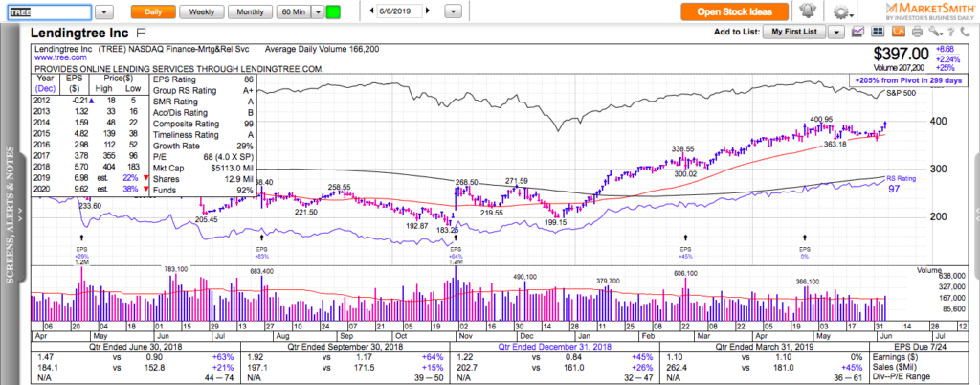The height and width of the screenshot is (385, 980).
Task: Open the wrench tools menu
Action: tap(934, 32)
